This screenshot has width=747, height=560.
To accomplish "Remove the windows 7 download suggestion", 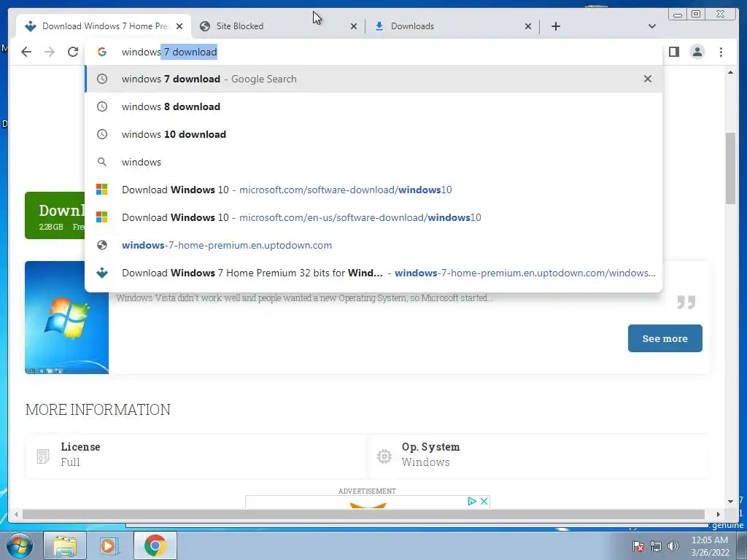I will click(x=648, y=79).
